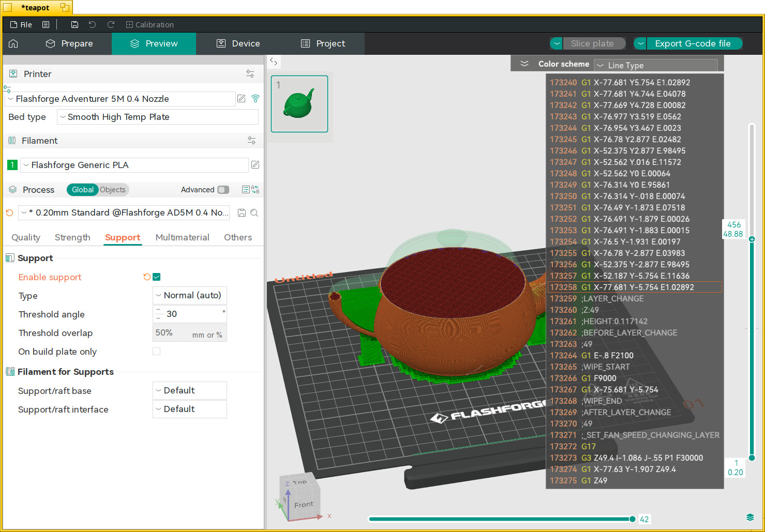Click the vertical layer slider bottom handle
The image size is (765, 532).
[752, 458]
